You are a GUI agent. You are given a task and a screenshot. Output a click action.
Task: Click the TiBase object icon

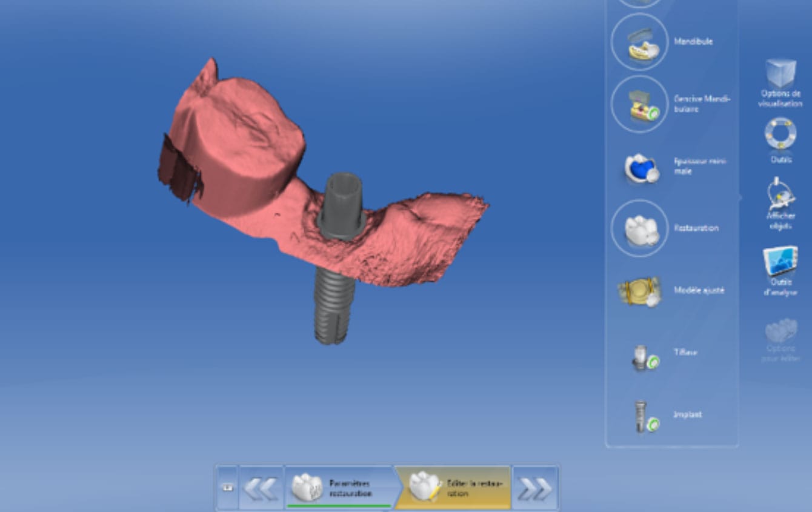pos(642,356)
